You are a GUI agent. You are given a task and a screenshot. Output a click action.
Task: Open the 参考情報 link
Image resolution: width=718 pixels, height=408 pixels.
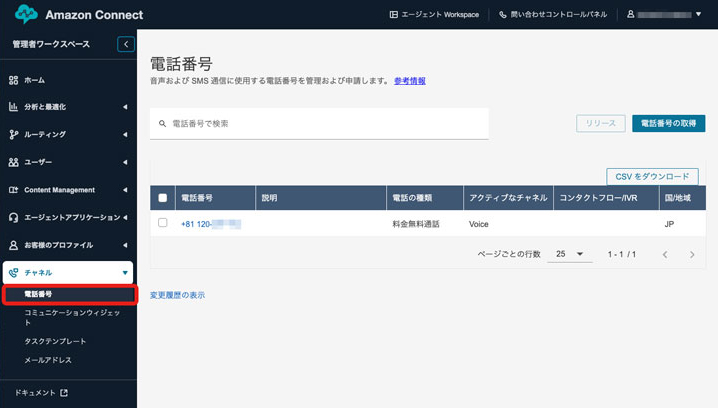[x=410, y=81]
